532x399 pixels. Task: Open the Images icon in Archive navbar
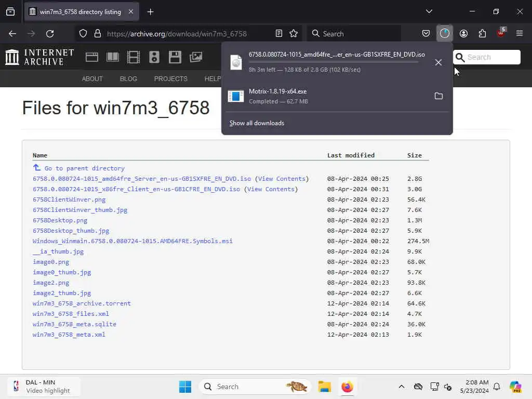click(196, 57)
